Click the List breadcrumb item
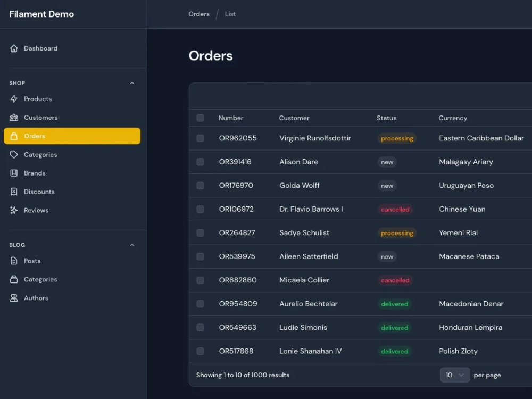The height and width of the screenshot is (399, 532). 230,14
